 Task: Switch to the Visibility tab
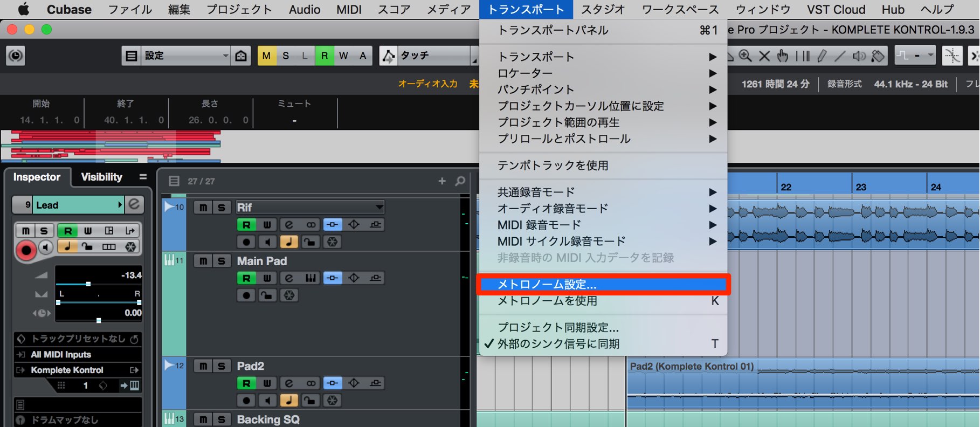click(x=101, y=177)
